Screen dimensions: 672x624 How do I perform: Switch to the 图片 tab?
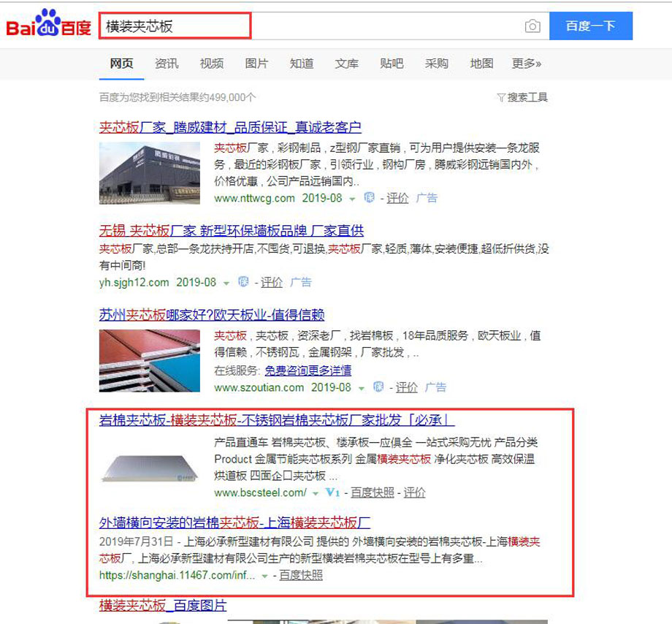click(256, 64)
